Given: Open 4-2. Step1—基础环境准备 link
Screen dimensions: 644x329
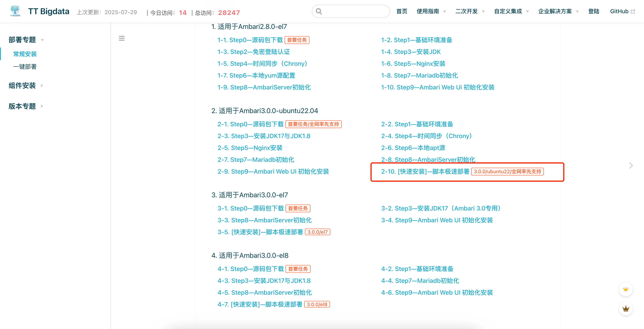Looking at the screenshot, I should (x=417, y=269).
